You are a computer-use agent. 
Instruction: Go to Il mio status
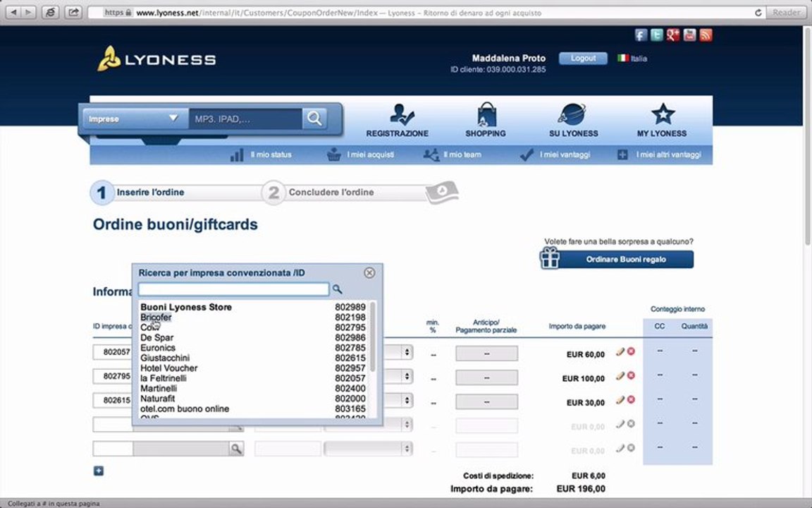[271, 155]
